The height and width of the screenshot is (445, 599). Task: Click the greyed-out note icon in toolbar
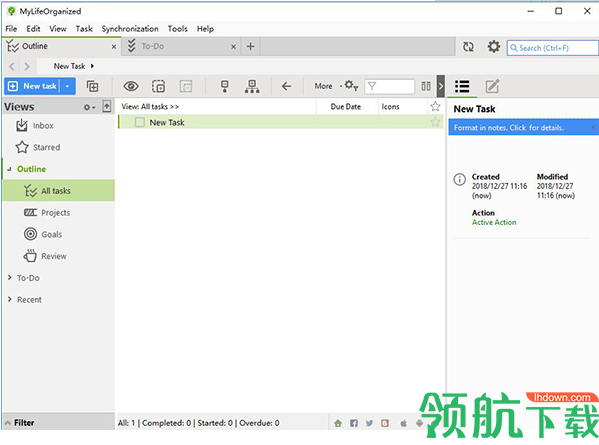click(x=186, y=86)
